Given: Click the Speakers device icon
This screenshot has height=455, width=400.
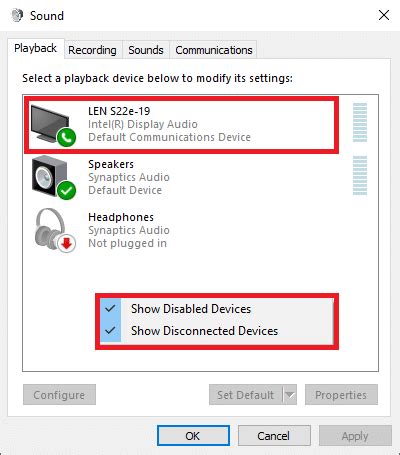Looking at the screenshot, I should [52, 177].
